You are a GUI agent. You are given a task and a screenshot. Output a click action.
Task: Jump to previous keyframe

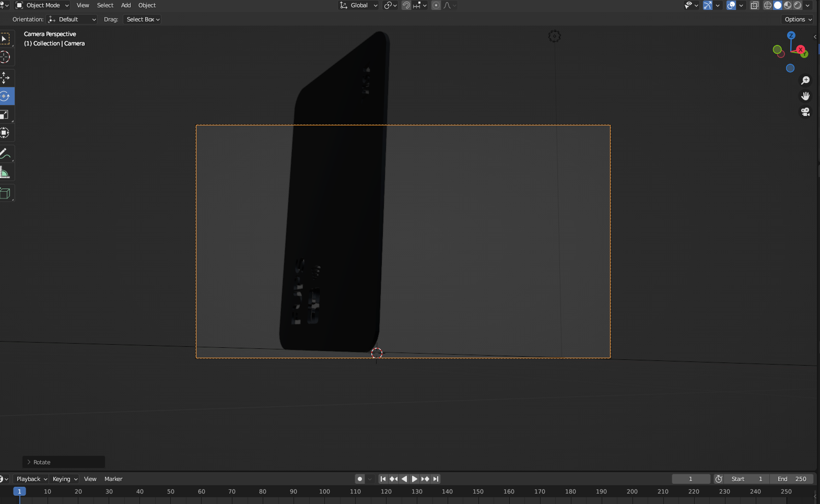(393, 479)
